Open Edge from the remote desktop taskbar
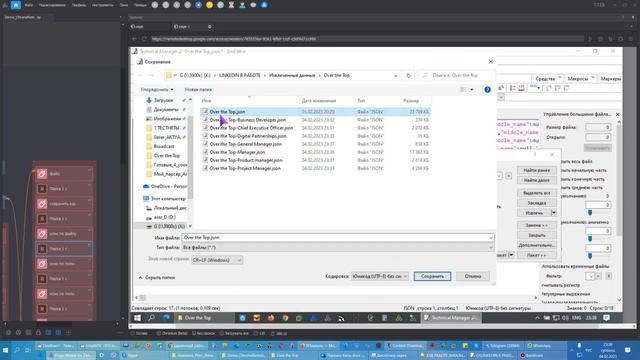Viewport: 640px width, 360px height. 166,318
